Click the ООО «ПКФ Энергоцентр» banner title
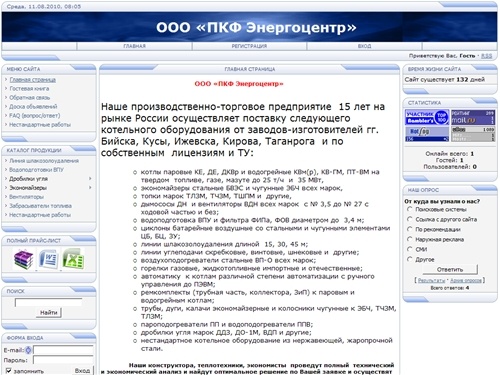The image size is (500, 375). (256, 27)
